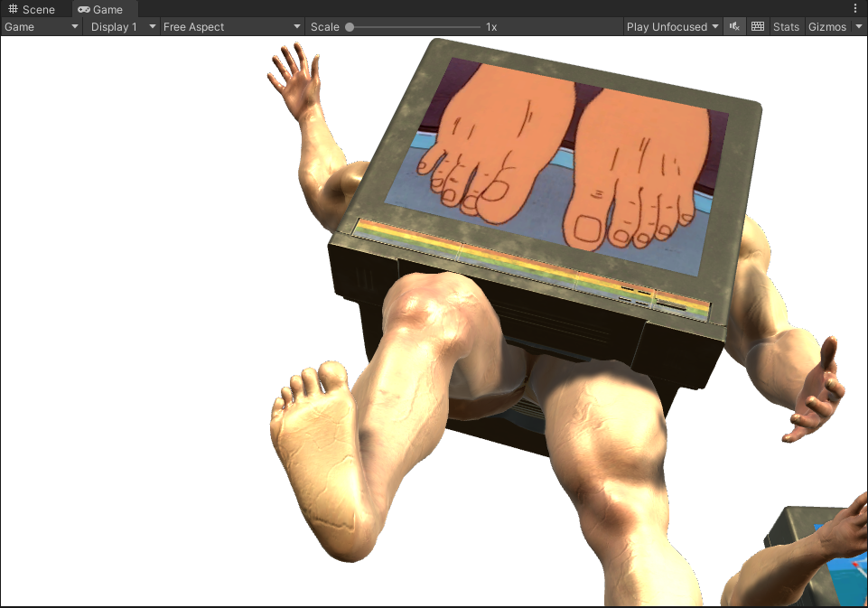This screenshot has height=608, width=868.
Task: Select the Game tab
Action: click(x=100, y=9)
